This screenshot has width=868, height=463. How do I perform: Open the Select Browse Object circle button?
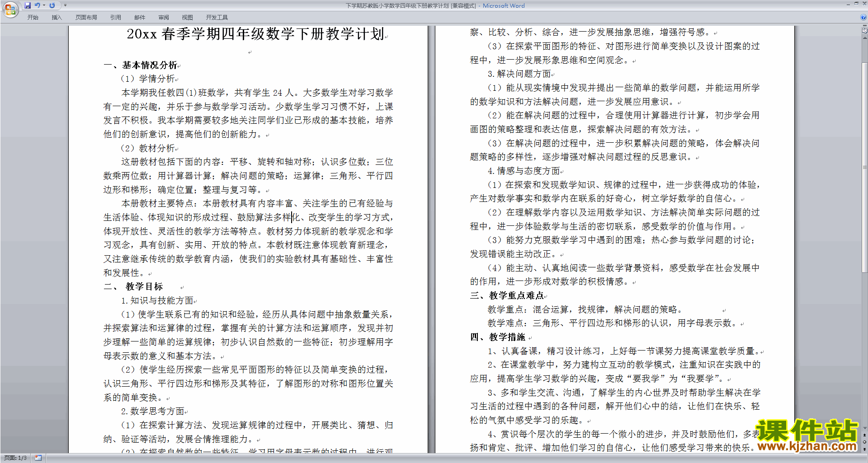(865, 442)
